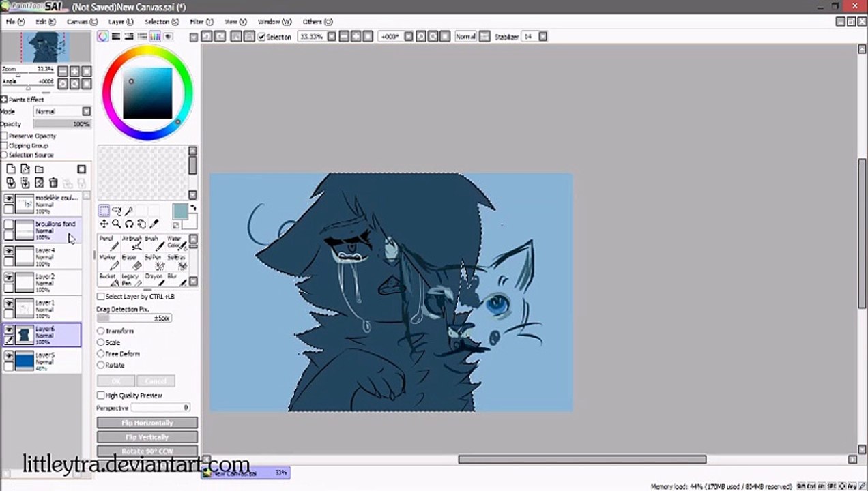Select the Bucket fill tool
Viewport: 868px width, 491px height.
click(x=109, y=280)
